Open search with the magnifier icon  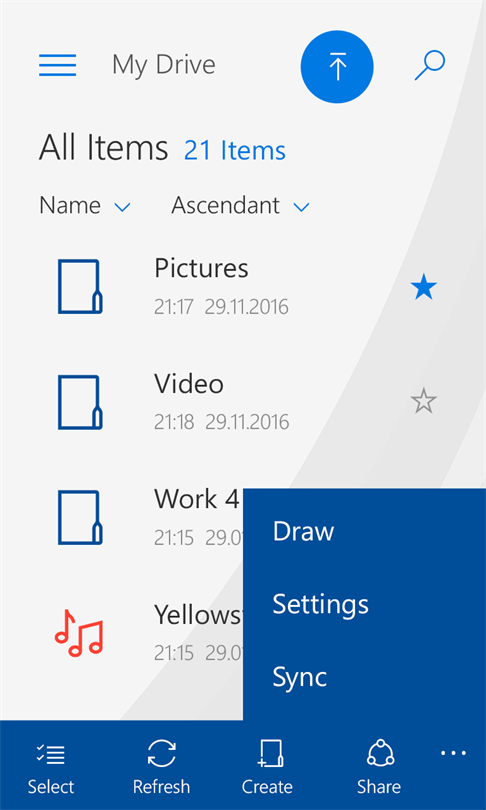point(430,65)
